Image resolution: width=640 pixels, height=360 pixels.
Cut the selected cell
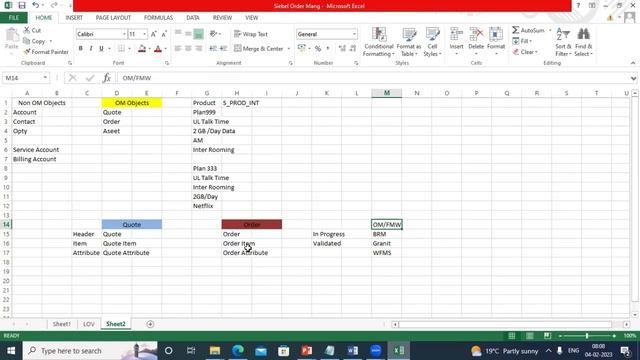click(x=32, y=30)
